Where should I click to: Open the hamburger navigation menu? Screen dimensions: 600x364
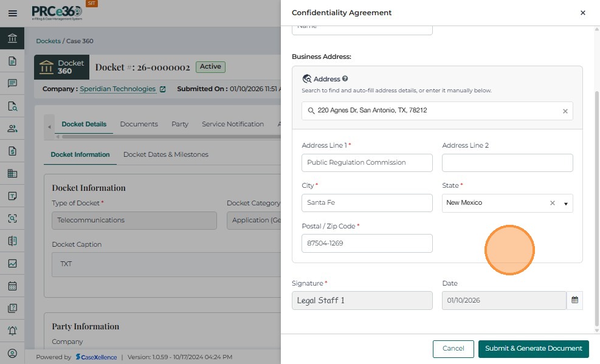click(x=12, y=13)
